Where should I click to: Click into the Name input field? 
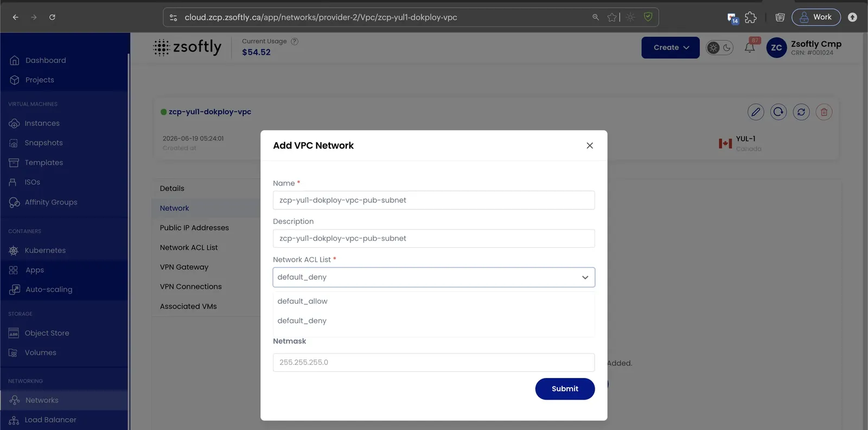pyautogui.click(x=434, y=200)
